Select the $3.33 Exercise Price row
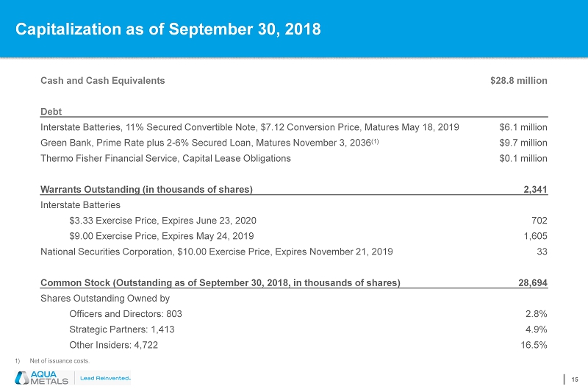 click(x=162, y=220)
